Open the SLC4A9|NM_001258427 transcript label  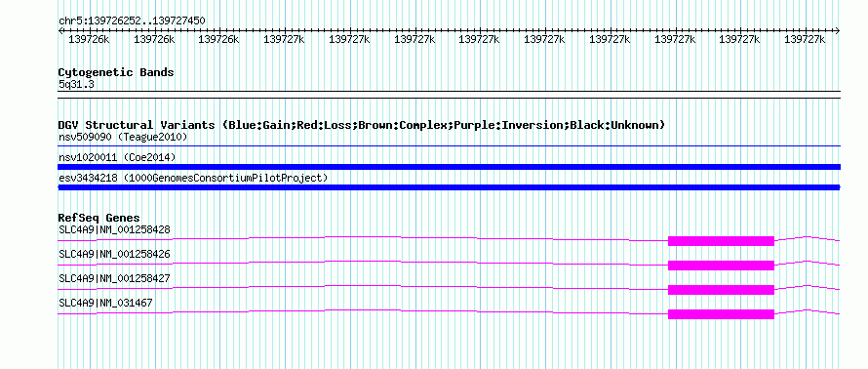coord(114,278)
